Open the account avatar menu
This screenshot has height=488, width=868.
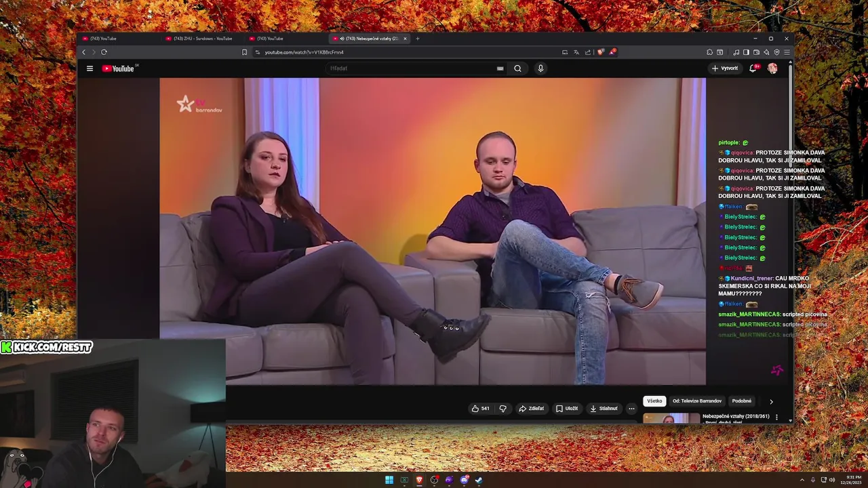772,68
